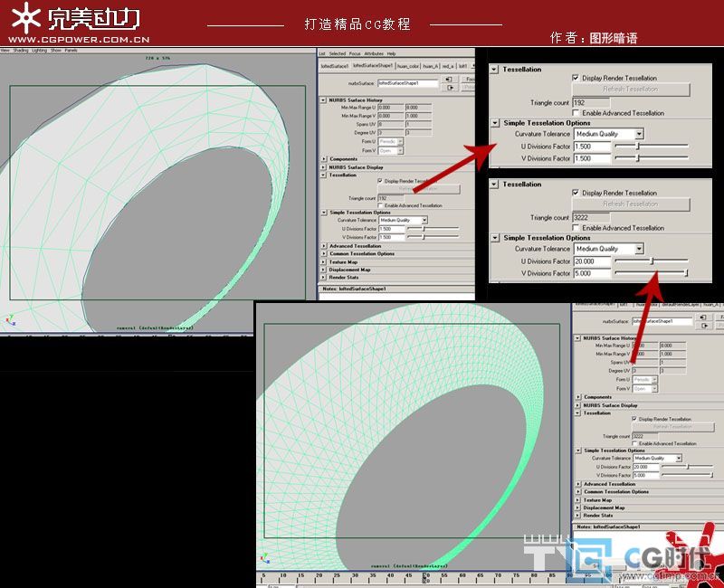
Task: Click input connection icon in lower Attribute Editor
Action: click(704, 318)
